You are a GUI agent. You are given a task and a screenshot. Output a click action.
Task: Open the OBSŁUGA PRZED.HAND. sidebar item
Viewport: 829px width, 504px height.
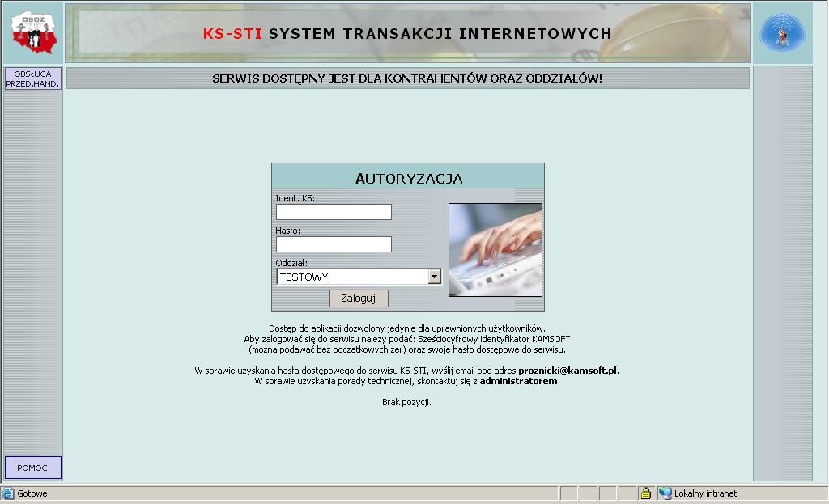point(32,78)
